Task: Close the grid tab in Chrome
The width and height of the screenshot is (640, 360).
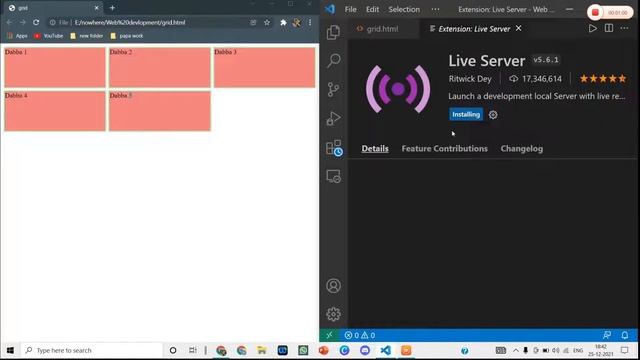Action: [96, 8]
